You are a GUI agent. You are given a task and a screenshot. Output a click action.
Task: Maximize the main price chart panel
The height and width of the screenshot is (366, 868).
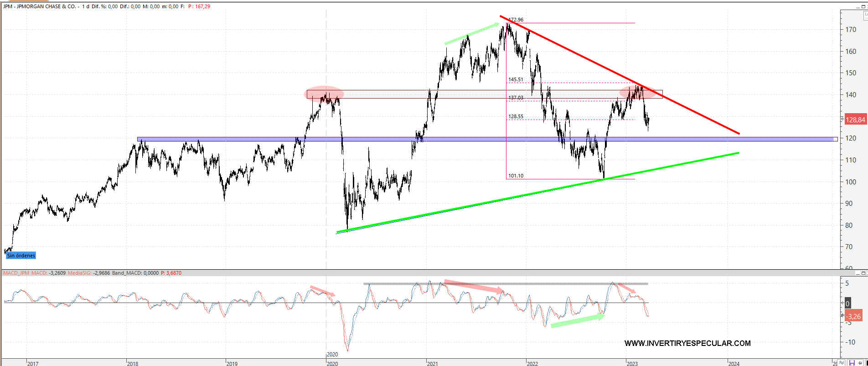click(864, 6)
